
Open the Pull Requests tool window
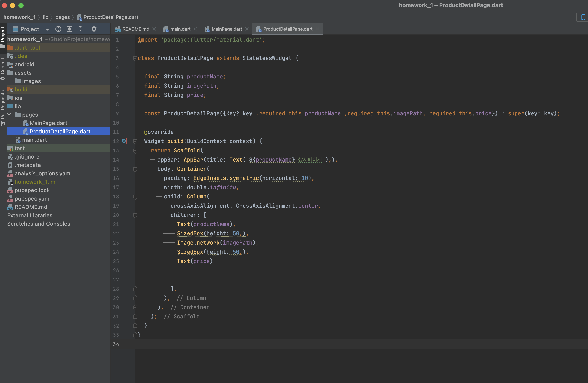click(x=3, y=107)
